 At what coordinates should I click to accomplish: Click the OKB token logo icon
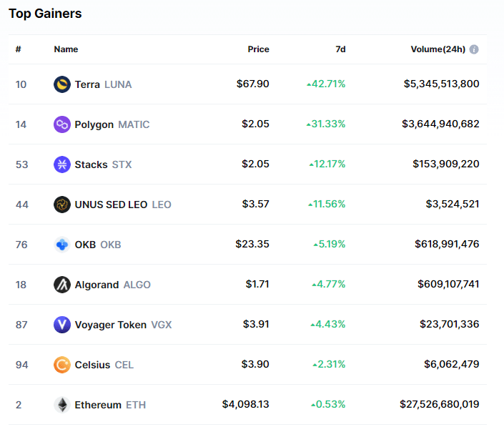62,245
